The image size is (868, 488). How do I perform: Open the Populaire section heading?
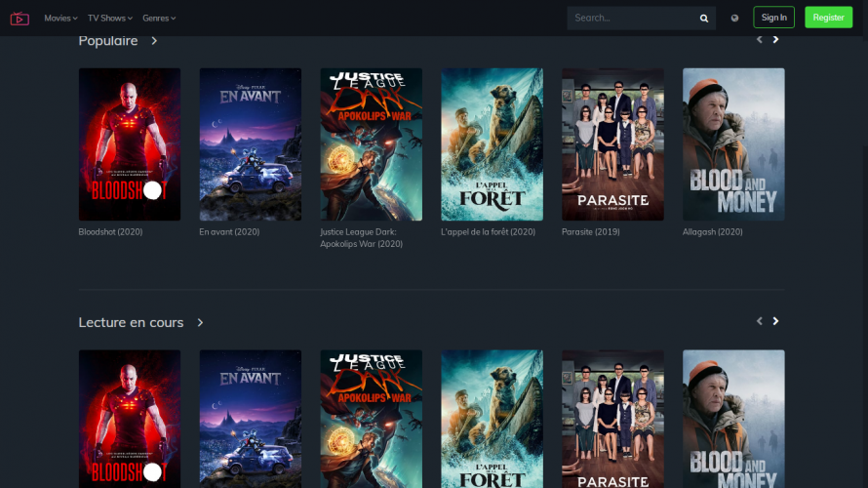pyautogui.click(x=108, y=41)
